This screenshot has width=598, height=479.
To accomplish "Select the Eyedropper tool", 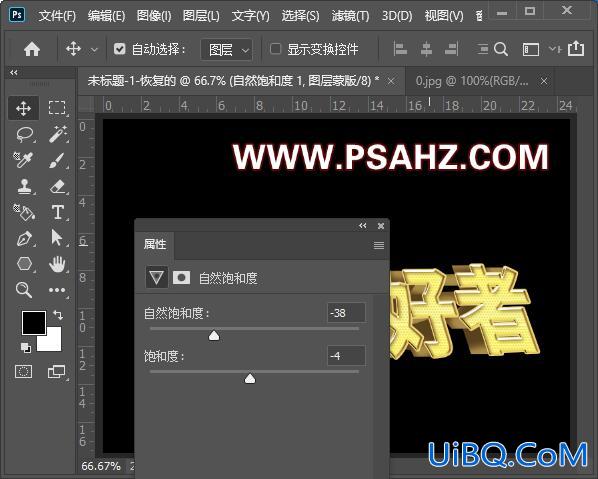I will tap(24, 160).
